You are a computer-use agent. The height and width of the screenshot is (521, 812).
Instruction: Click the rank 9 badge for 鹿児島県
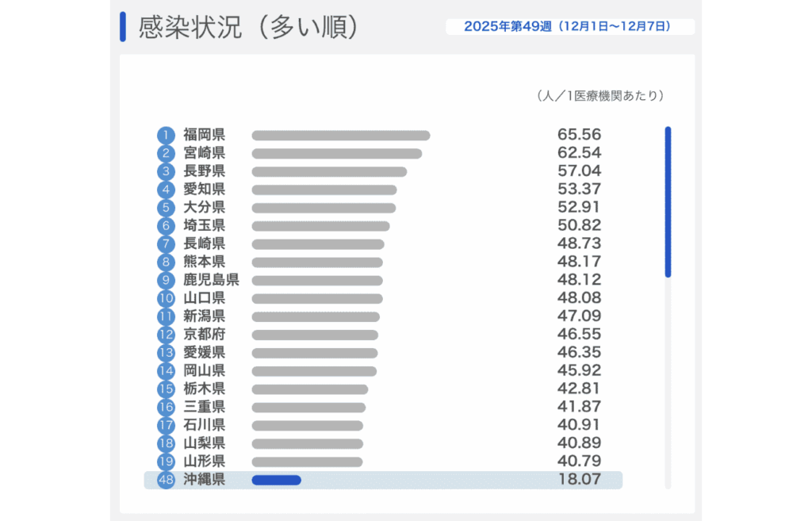tap(166, 281)
